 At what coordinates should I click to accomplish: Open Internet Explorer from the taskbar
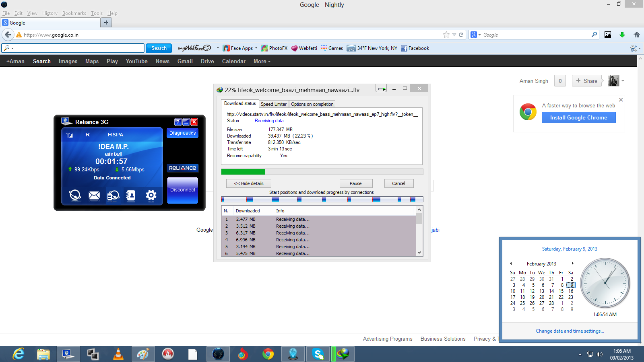coord(19,354)
